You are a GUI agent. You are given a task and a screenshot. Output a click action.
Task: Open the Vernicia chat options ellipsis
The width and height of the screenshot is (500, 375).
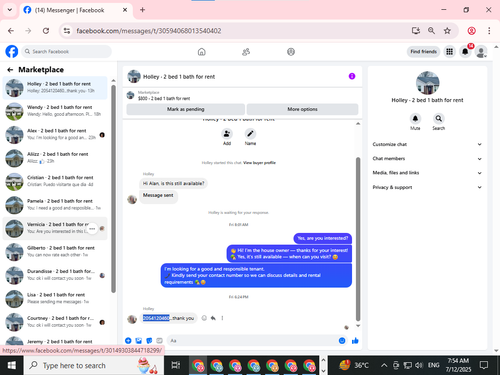click(x=92, y=229)
